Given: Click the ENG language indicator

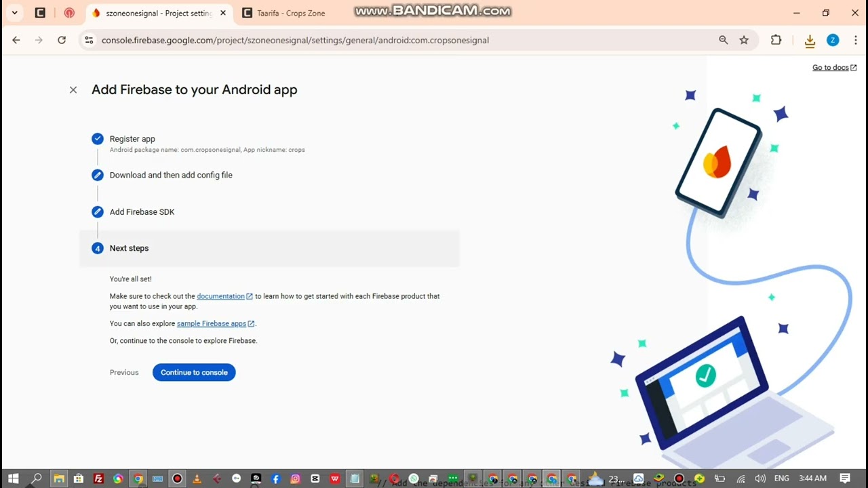Looking at the screenshot, I should click(782, 479).
